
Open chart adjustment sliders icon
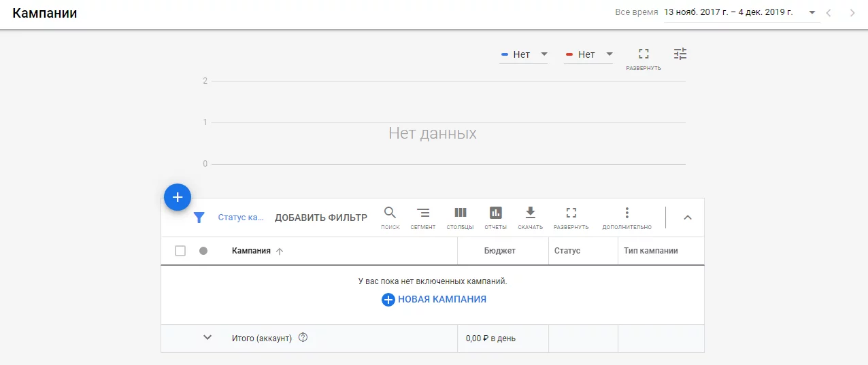[x=680, y=54]
